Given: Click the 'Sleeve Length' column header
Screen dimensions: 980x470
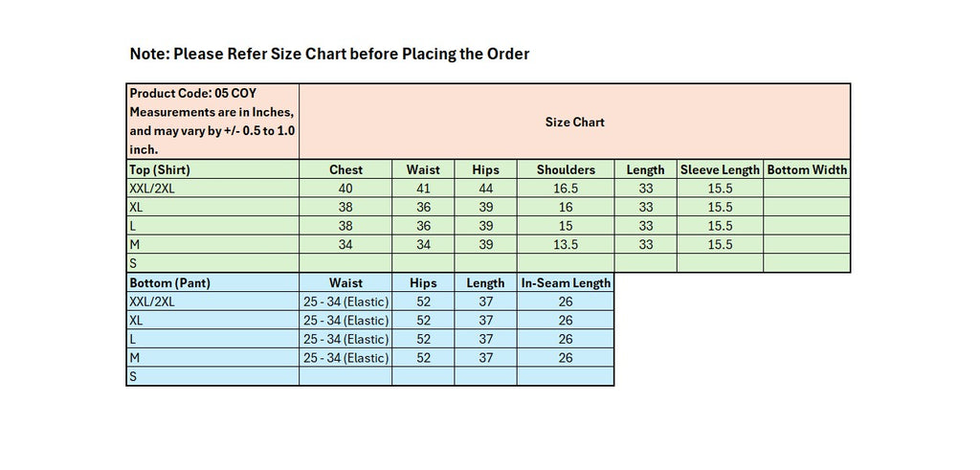Looking at the screenshot, I should (x=720, y=169).
